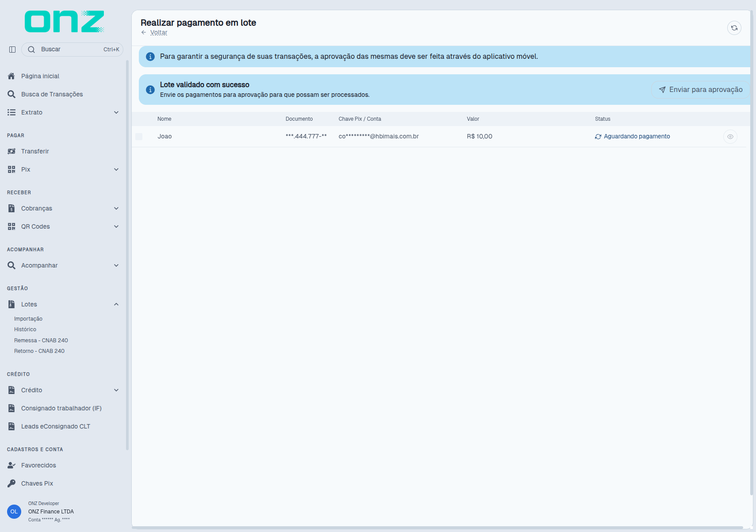Viewport: 756px width, 532px height.
Task: Collapse the Lotes submenu chevron
Action: coord(116,304)
